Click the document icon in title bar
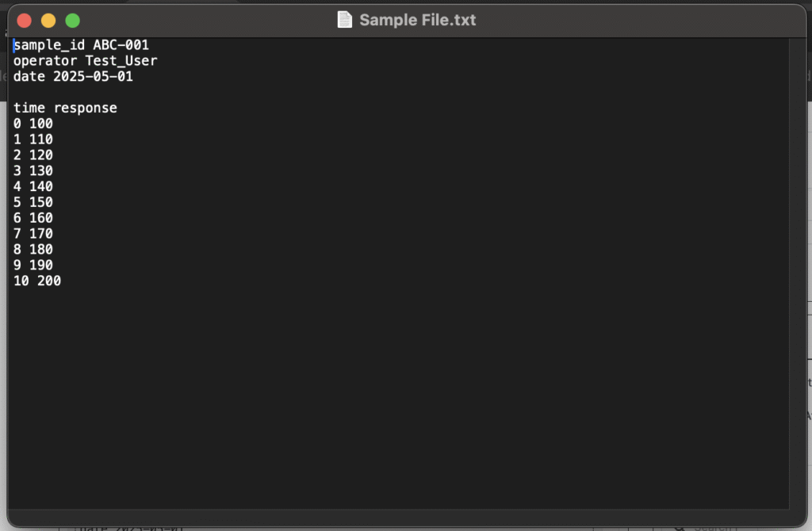Image resolution: width=812 pixels, height=531 pixels. (344, 20)
